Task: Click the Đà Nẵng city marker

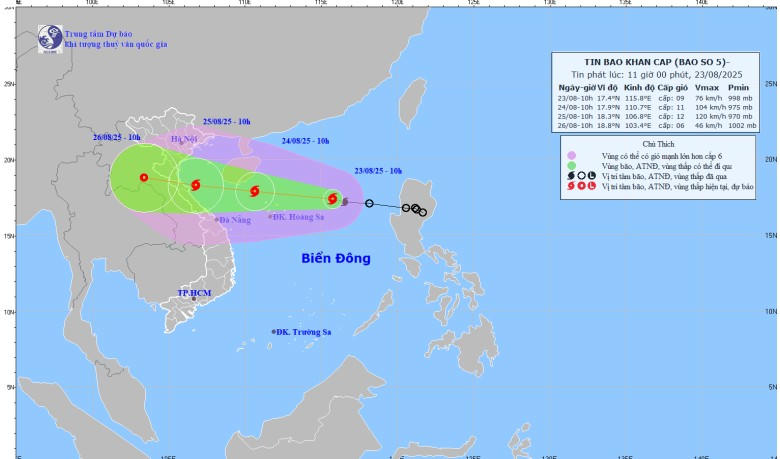Action: point(216,220)
